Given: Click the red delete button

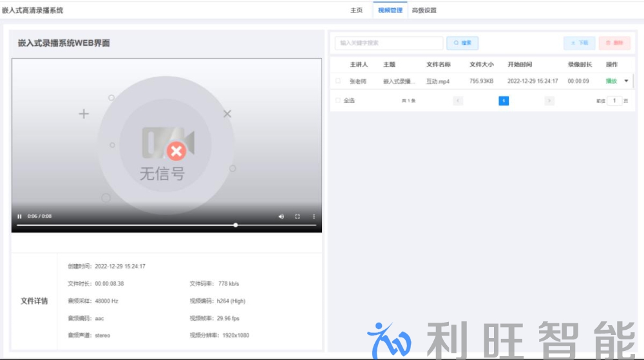Looking at the screenshot, I should tap(614, 43).
